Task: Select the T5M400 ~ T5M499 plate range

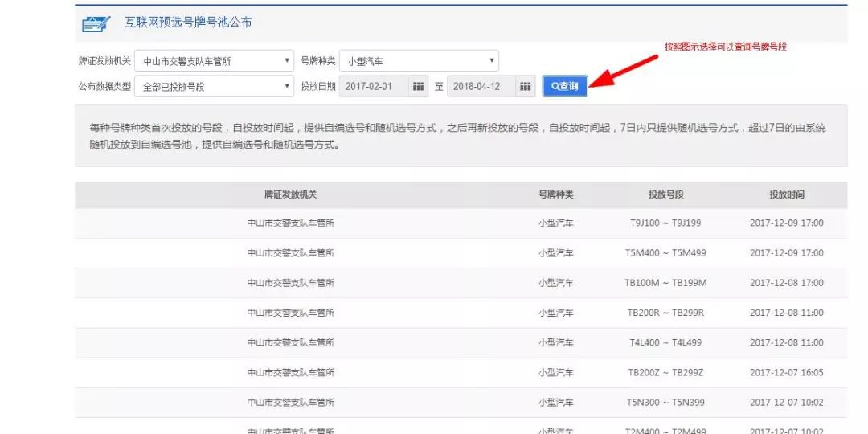Action: tap(665, 252)
